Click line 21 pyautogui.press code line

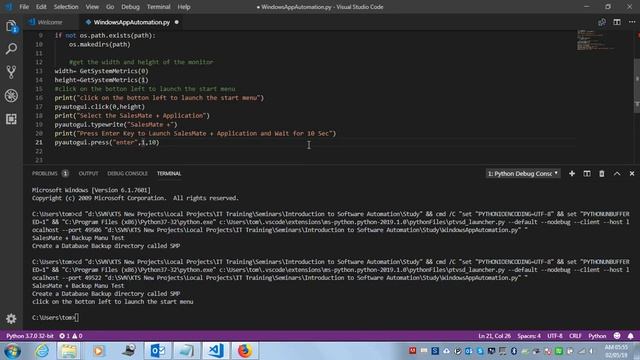107,142
